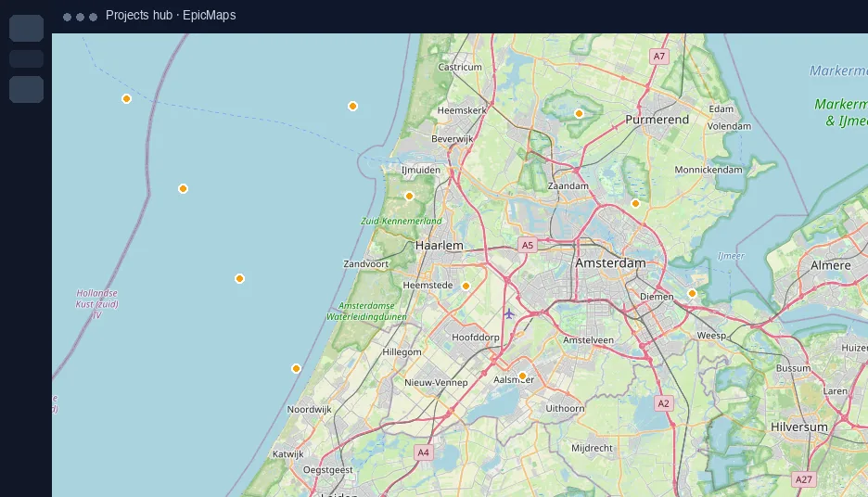Click the Haarlem city label
Screen dimensions: 868x497
tap(440, 245)
